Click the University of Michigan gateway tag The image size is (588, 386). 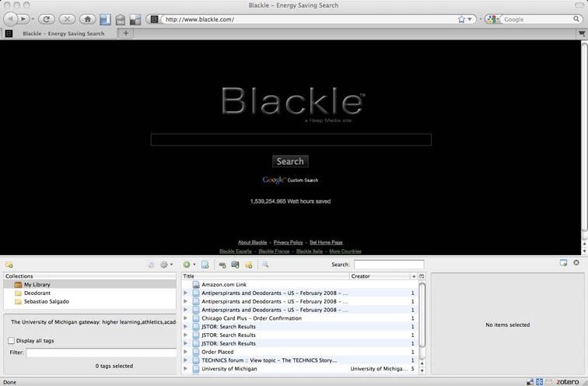93,322
